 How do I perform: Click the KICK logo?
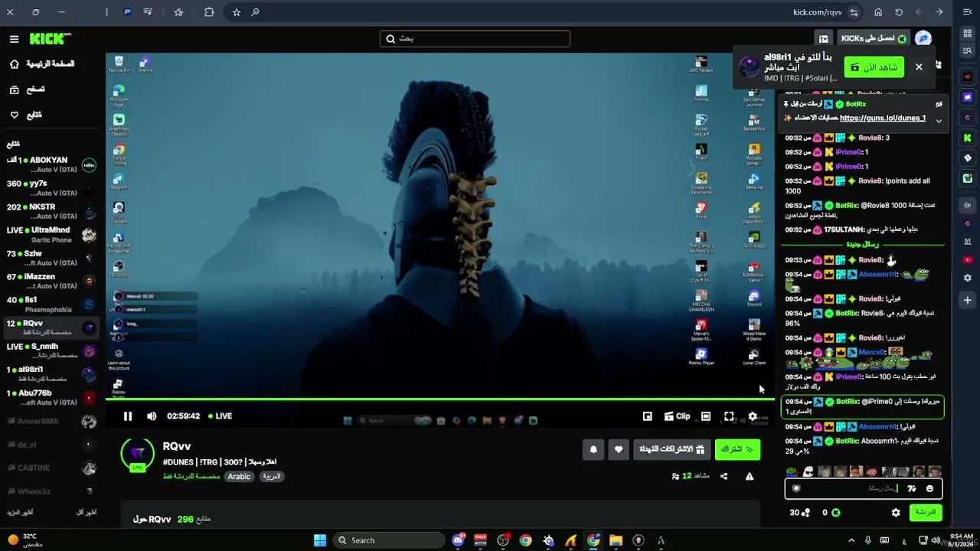[51, 39]
